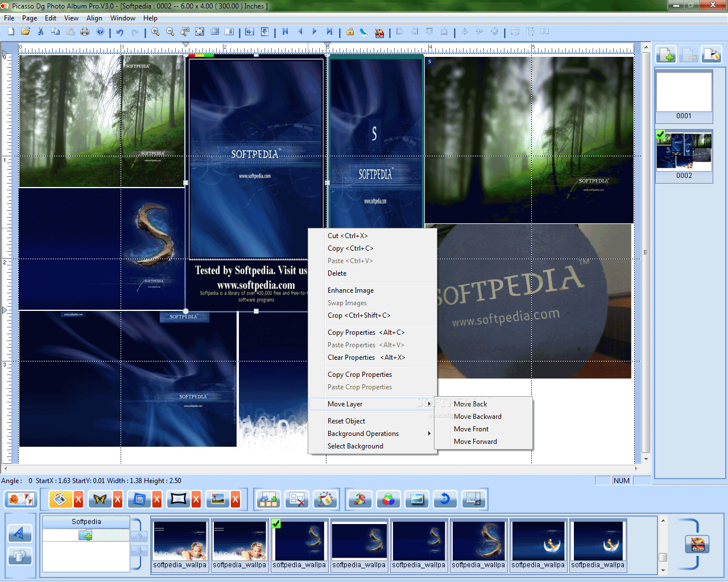Click the orange photo frame icon
The width and height of the screenshot is (728, 582).
click(x=60, y=500)
